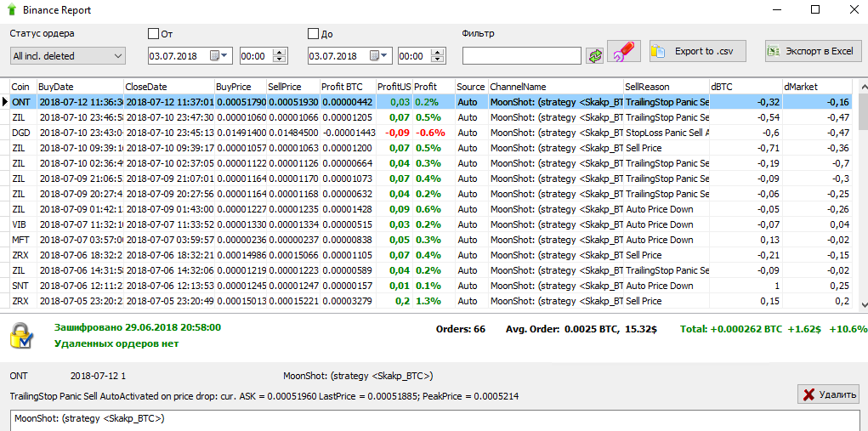Click the Фильтр text input field
Image resolution: width=868 pixels, height=431 pixels.
point(522,56)
